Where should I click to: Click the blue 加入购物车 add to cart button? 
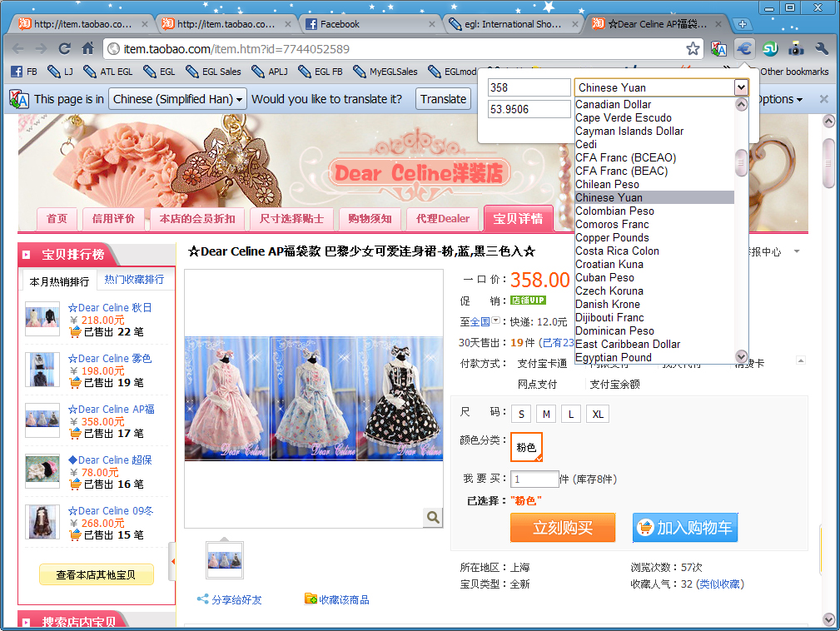click(685, 528)
